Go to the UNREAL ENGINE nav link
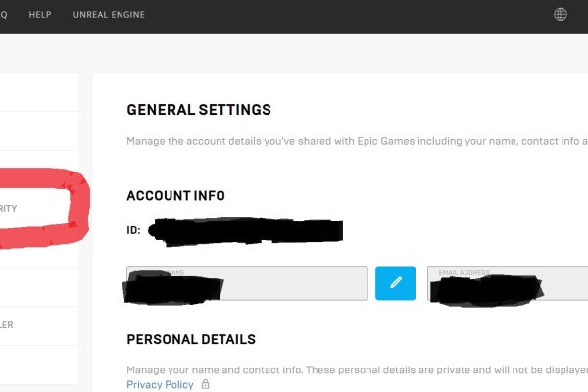588x392 pixels. click(x=109, y=15)
